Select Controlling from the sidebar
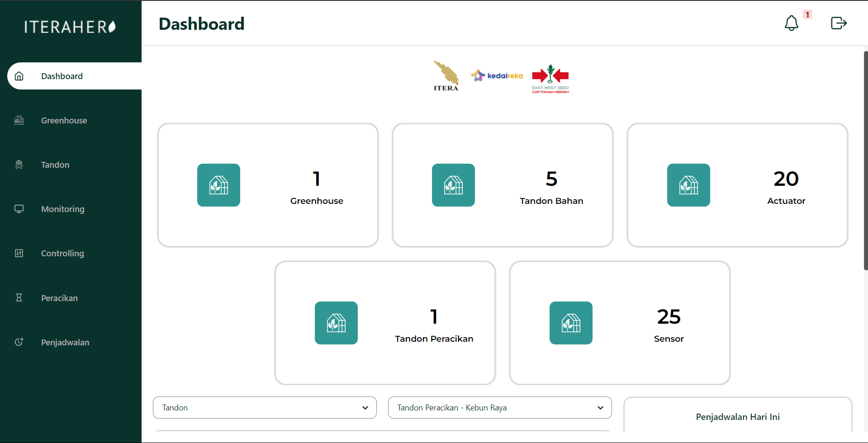The image size is (868, 443). coord(62,254)
